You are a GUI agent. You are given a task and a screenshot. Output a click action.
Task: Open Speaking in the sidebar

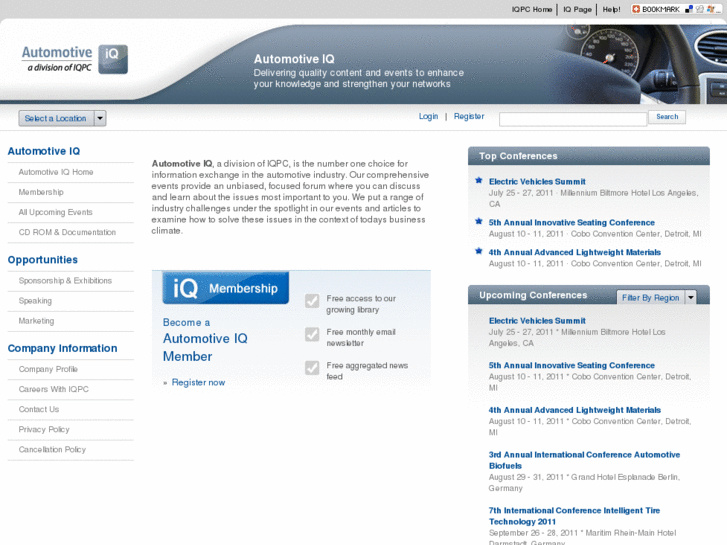tap(35, 301)
